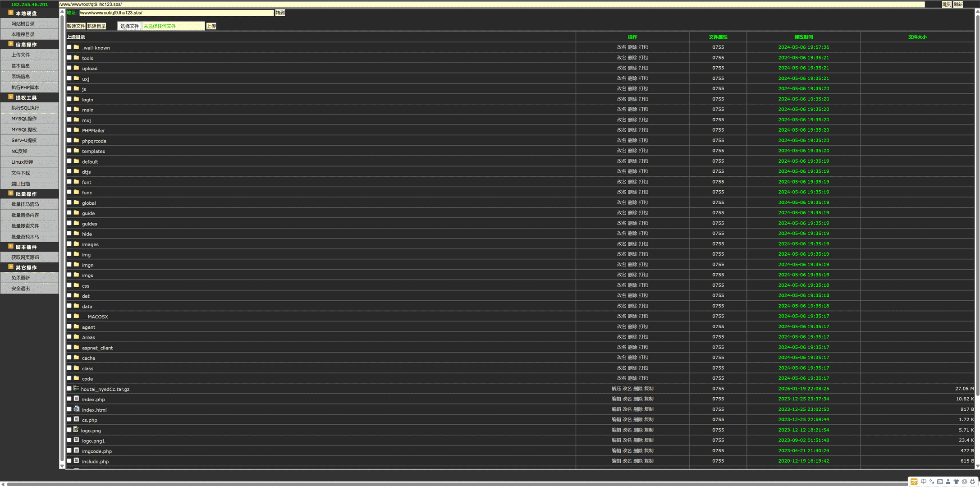Select the checkbox for the templates folder
Image resolution: width=980 pixels, height=487 pixels.
(x=69, y=151)
